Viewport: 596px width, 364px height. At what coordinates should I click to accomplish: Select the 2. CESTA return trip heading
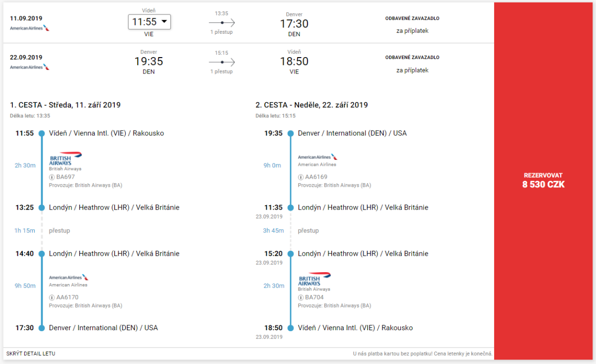[x=311, y=105]
